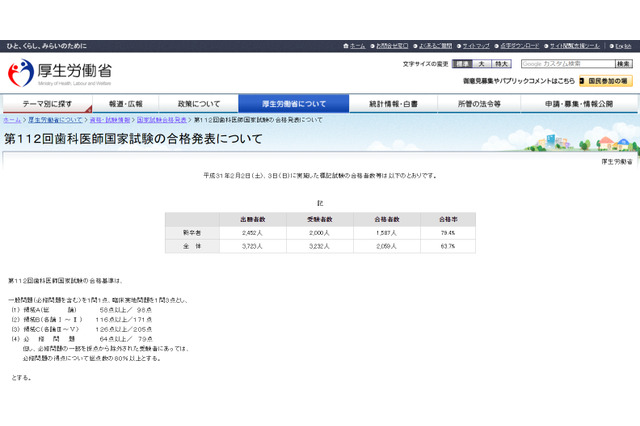Click the home icon in top bar
The width and height of the screenshot is (640, 426).
click(x=346, y=46)
